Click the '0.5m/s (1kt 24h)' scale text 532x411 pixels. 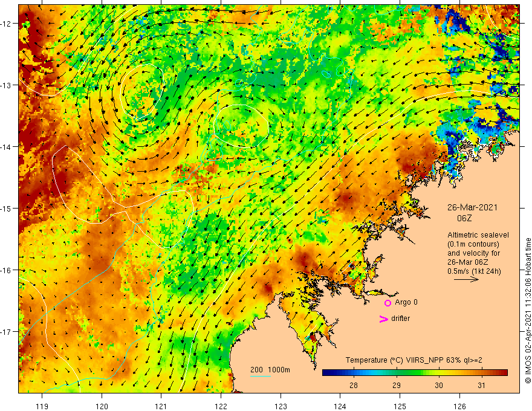(x=474, y=271)
